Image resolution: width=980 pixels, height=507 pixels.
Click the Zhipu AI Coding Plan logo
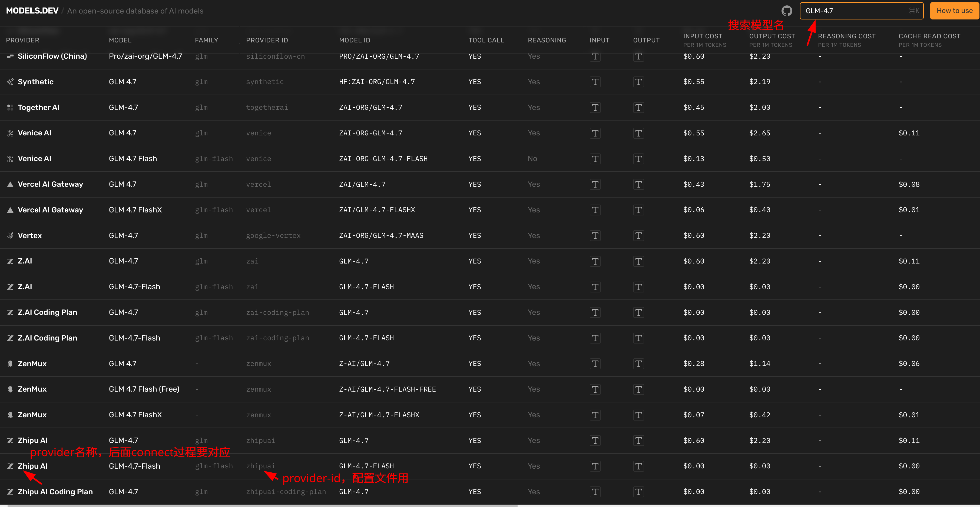pyautogui.click(x=10, y=492)
